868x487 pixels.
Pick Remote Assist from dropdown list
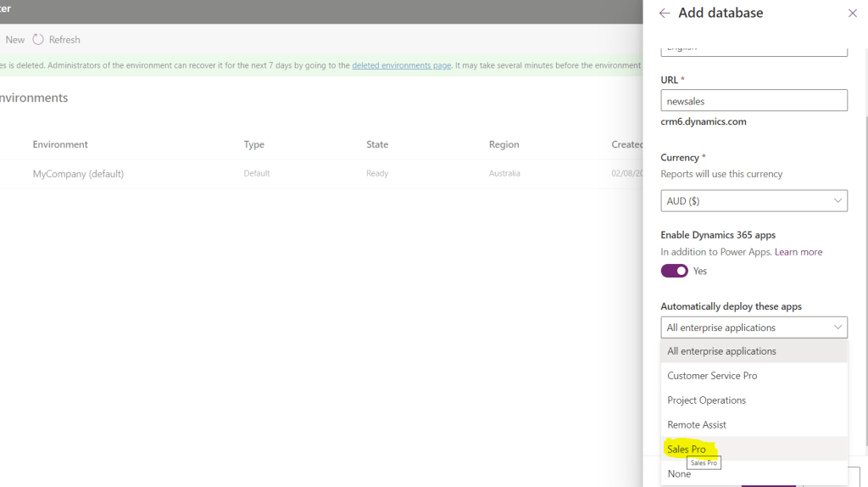click(697, 425)
